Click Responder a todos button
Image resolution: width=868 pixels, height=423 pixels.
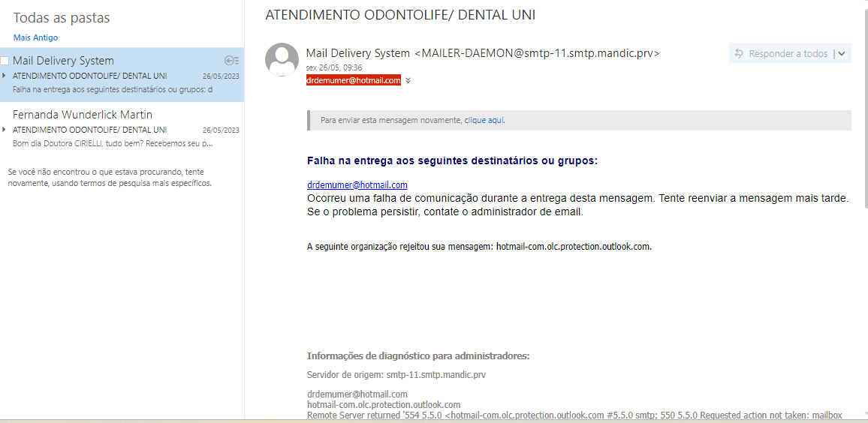[x=788, y=53]
